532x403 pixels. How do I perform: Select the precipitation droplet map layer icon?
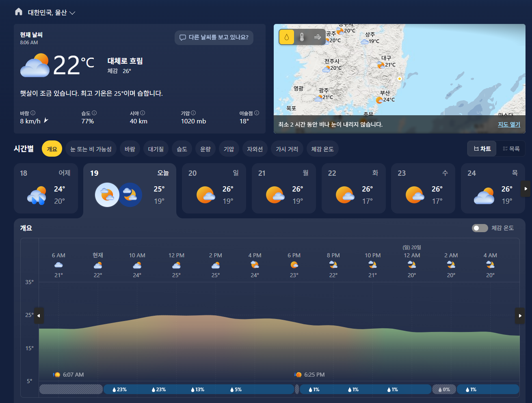(287, 37)
